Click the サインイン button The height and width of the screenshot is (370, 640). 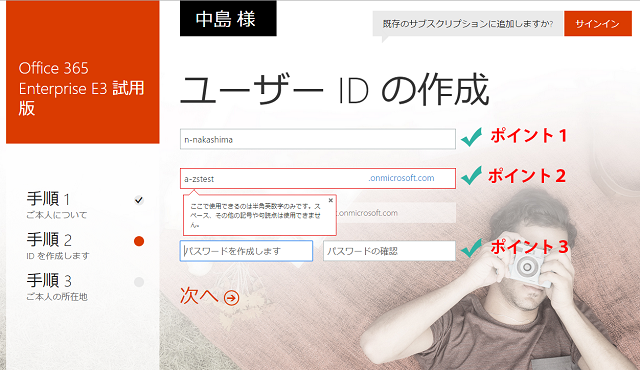pos(598,24)
